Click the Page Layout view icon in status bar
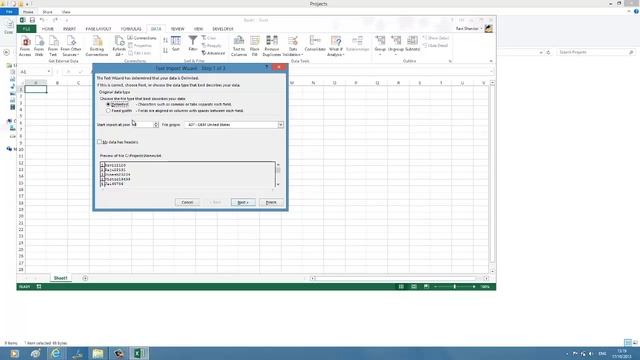640x360 pixels. [x=413, y=287]
